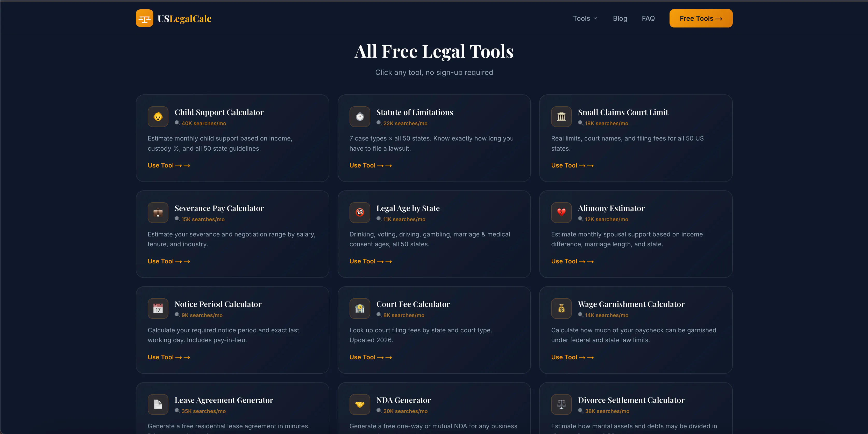Click the magnifier icon beside 18K searches/mo
Viewport: 868px width, 434px height.
point(581,123)
